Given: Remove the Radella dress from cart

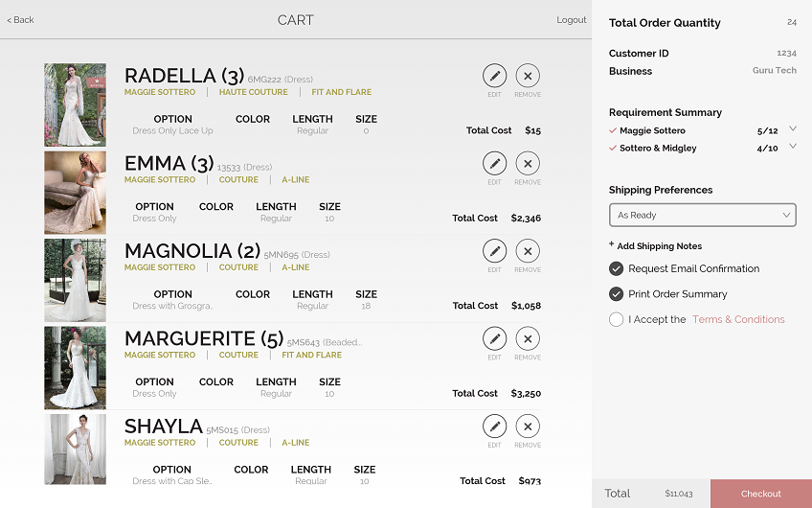Looking at the screenshot, I should [x=528, y=76].
